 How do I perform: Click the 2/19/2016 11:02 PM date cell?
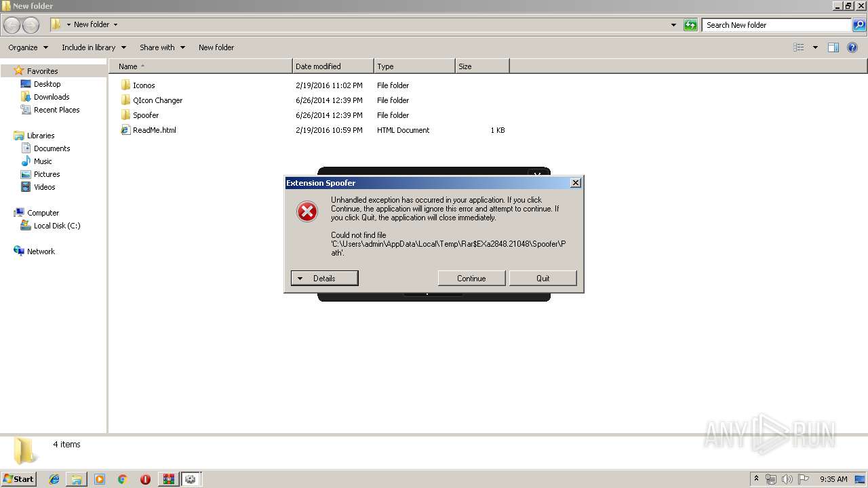329,85
